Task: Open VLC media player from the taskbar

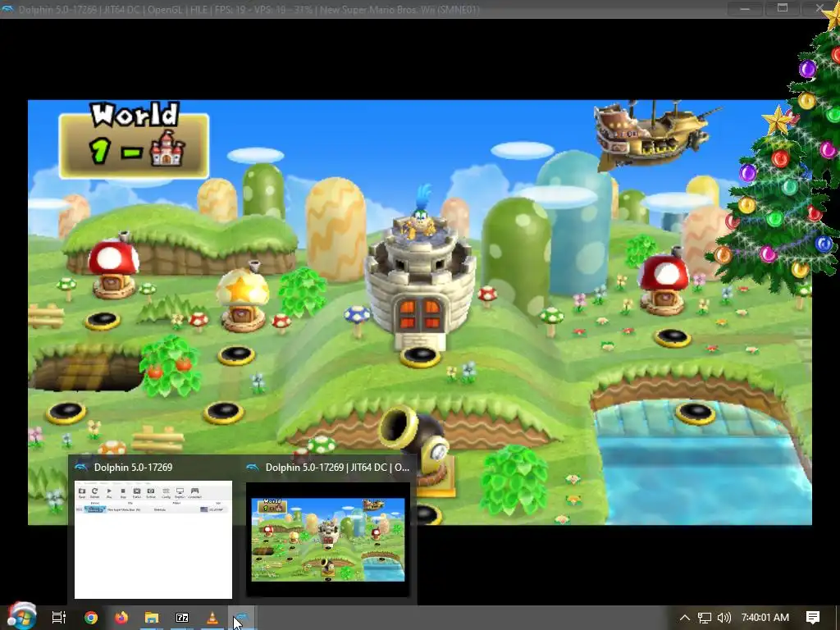Action: click(212, 618)
